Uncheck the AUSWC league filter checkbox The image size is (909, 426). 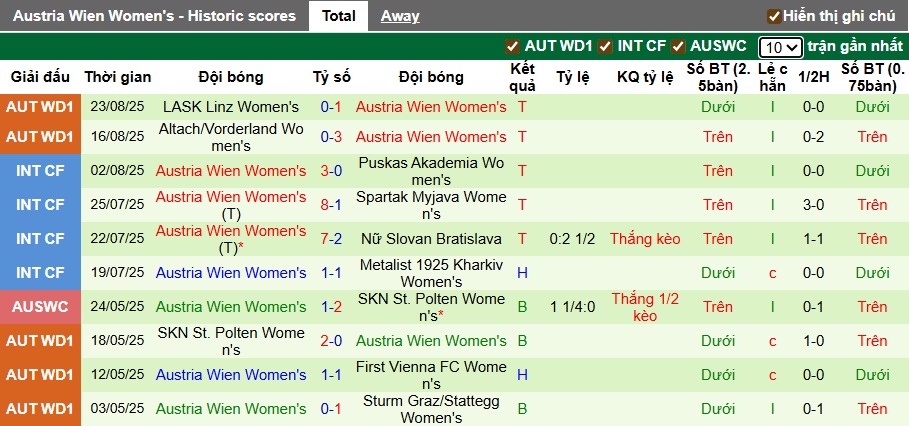click(x=678, y=46)
